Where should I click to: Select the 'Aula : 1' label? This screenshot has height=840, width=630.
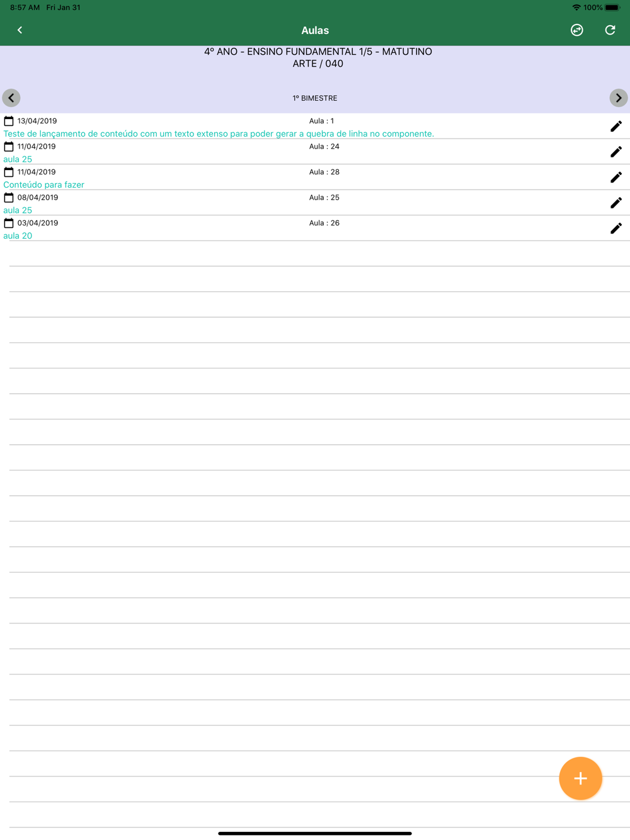(322, 121)
